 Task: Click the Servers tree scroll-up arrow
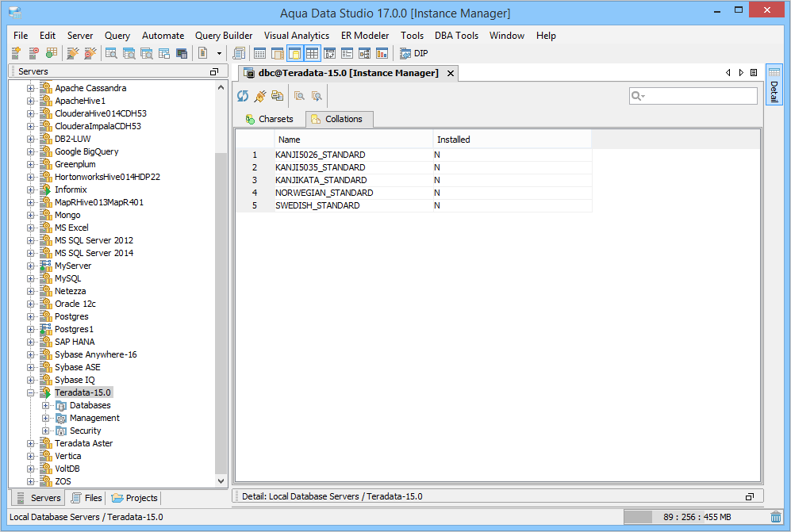tap(221, 88)
